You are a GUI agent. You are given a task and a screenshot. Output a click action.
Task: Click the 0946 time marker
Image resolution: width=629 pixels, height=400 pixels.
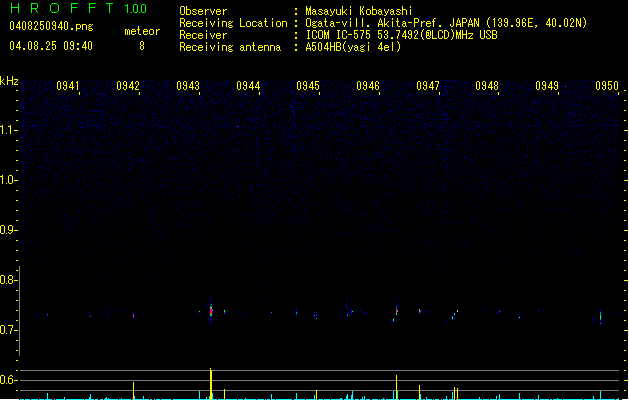click(x=368, y=85)
